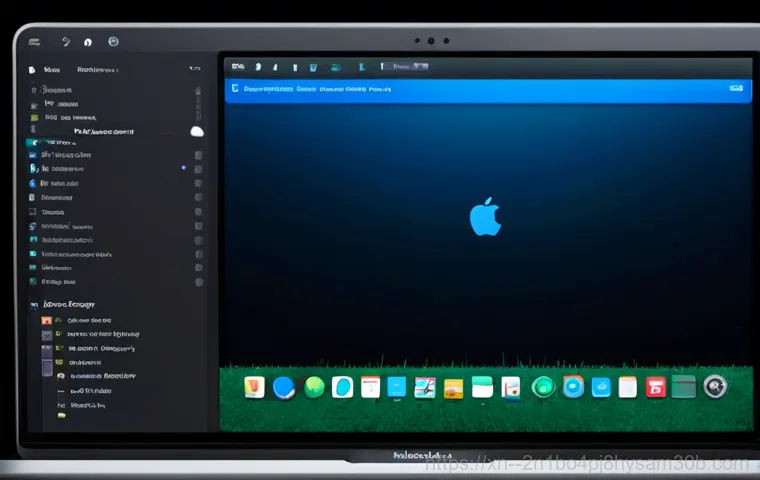
Task: Expand the lower sidebar section header icon
Action: 34,305
